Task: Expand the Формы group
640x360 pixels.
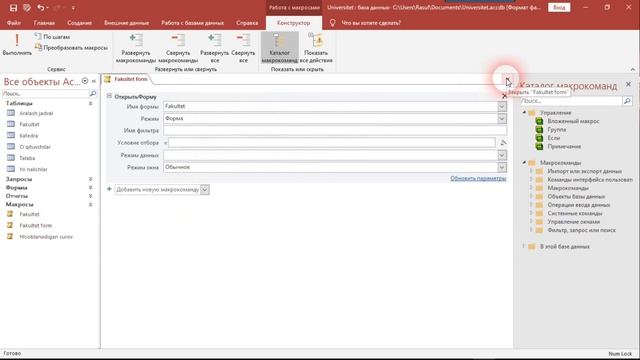Action: click(90, 188)
